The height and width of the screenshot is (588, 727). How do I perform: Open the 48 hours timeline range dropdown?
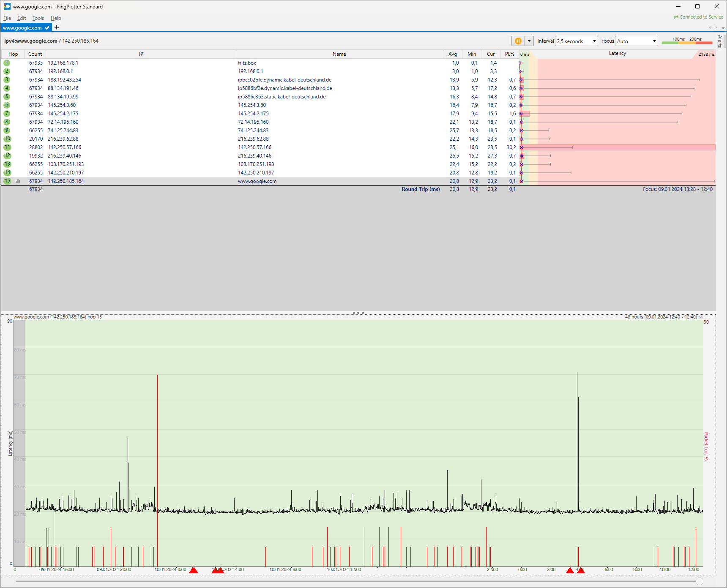(701, 317)
